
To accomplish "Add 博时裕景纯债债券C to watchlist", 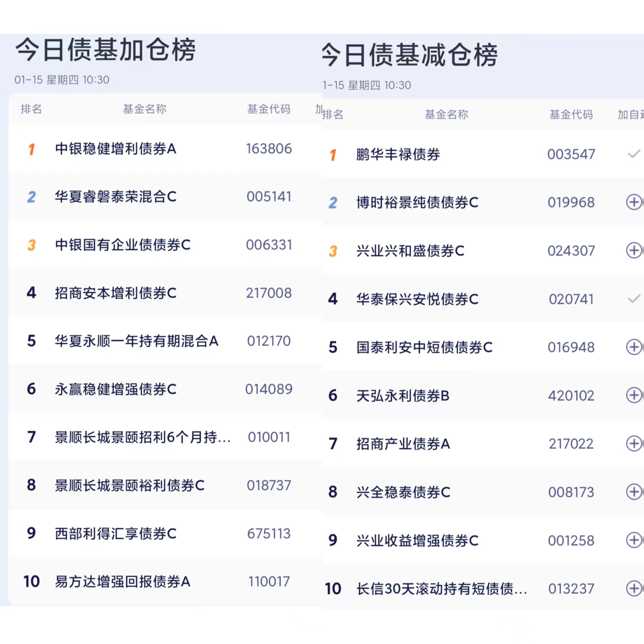I will pyautogui.click(x=634, y=202).
